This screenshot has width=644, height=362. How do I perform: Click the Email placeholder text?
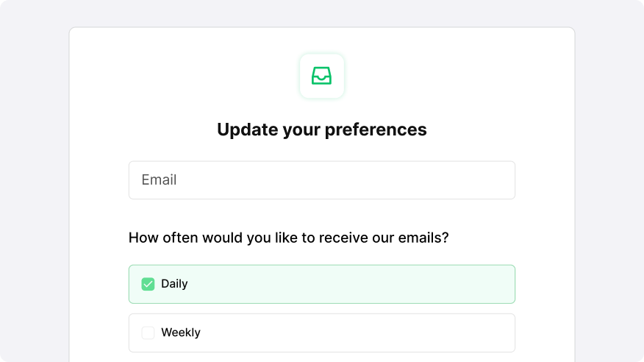[x=159, y=180]
